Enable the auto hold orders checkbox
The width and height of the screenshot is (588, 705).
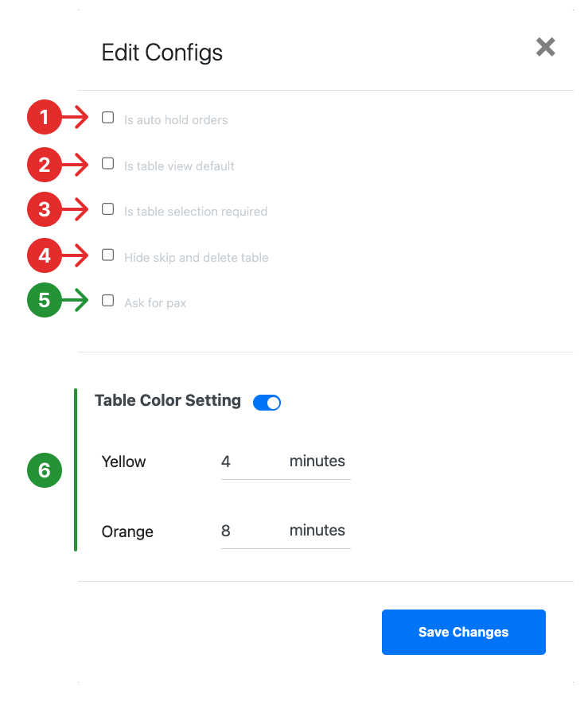[108, 117]
